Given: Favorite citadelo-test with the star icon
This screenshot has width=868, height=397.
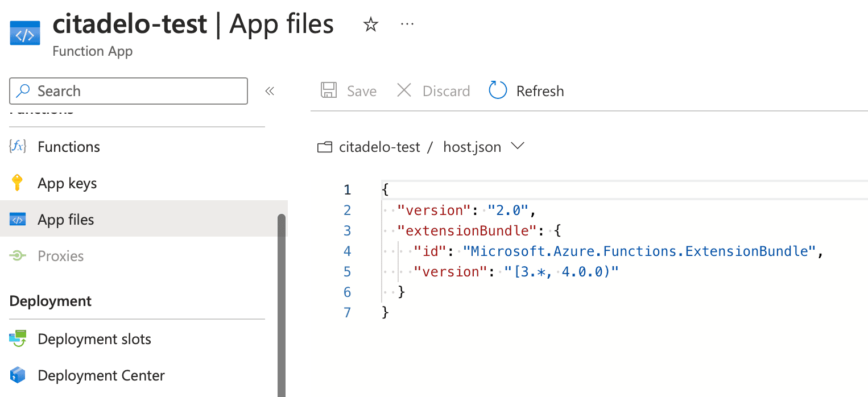Looking at the screenshot, I should [x=370, y=24].
